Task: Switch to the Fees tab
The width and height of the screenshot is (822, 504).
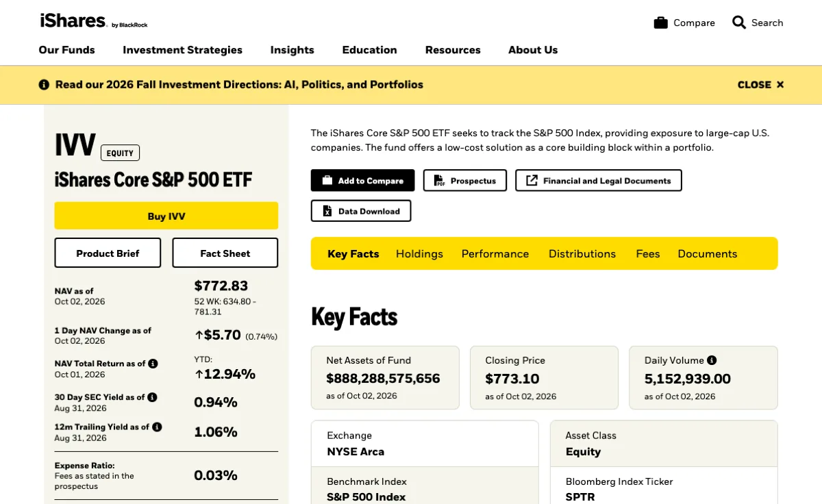Action: click(x=648, y=253)
